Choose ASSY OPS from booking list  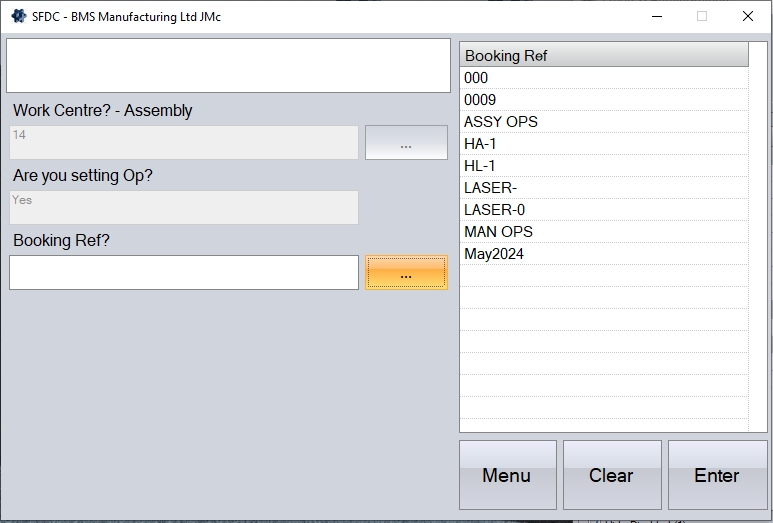coord(604,122)
